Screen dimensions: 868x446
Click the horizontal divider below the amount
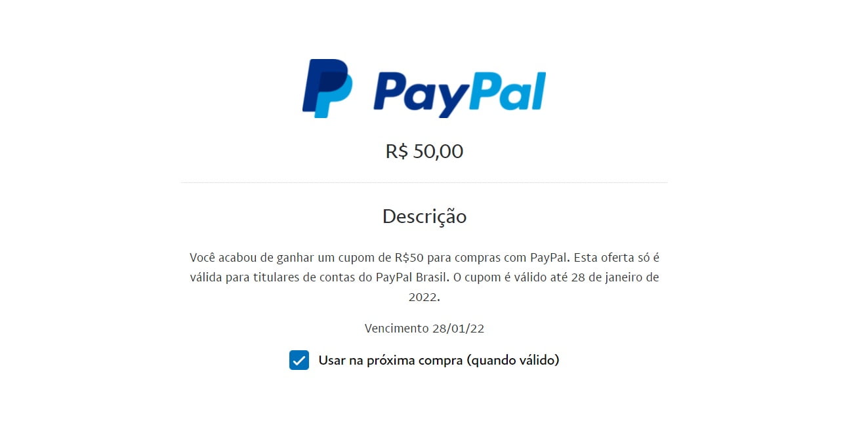coord(424,182)
